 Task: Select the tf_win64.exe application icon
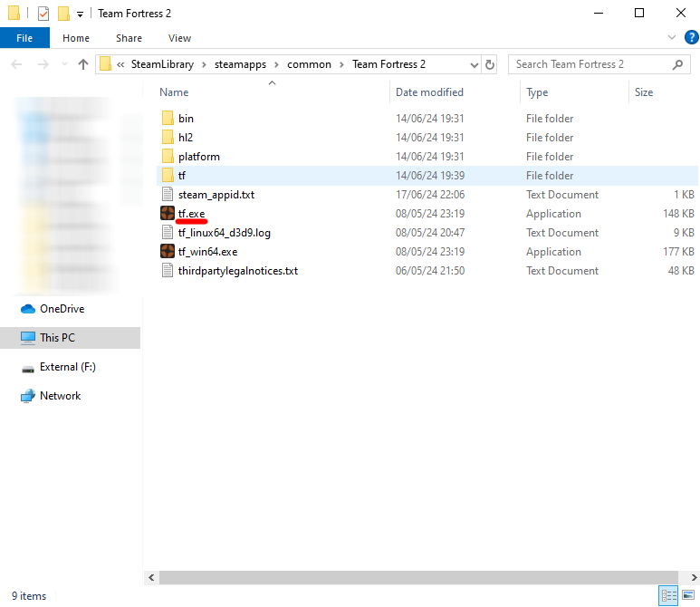click(168, 252)
